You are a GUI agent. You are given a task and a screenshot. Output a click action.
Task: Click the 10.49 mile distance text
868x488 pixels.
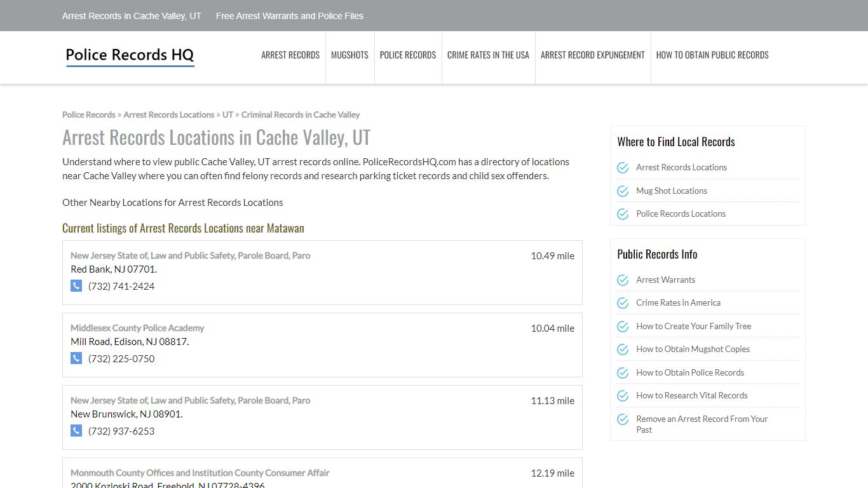click(553, 256)
